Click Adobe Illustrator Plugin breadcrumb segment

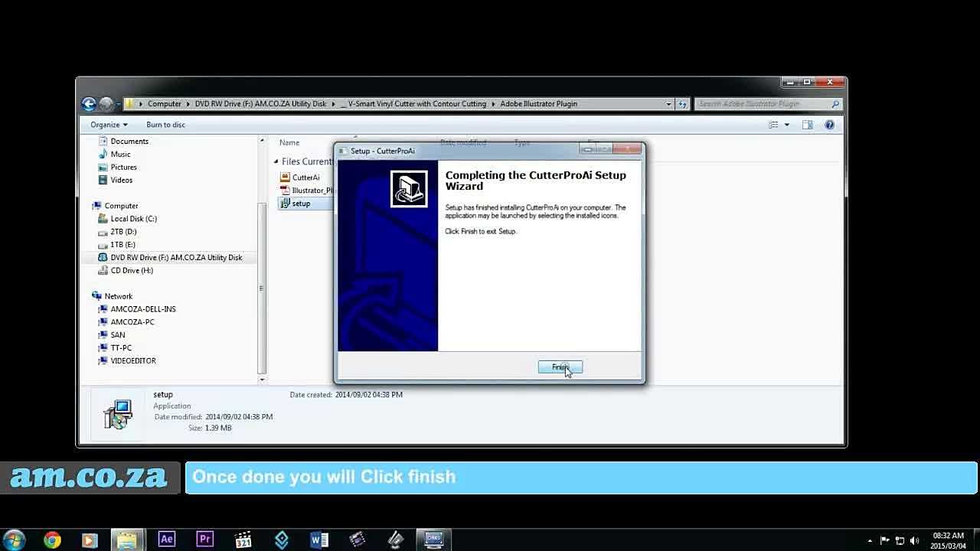coord(539,104)
